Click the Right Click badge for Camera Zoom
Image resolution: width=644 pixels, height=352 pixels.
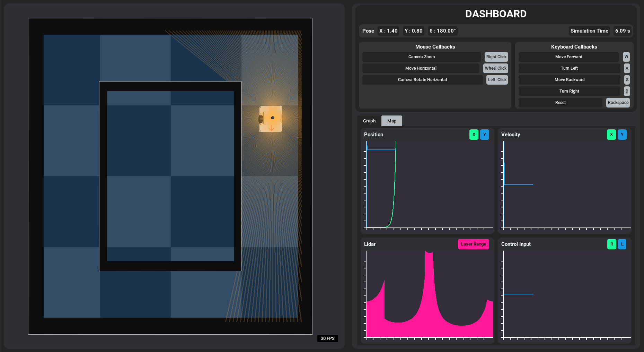(496, 57)
